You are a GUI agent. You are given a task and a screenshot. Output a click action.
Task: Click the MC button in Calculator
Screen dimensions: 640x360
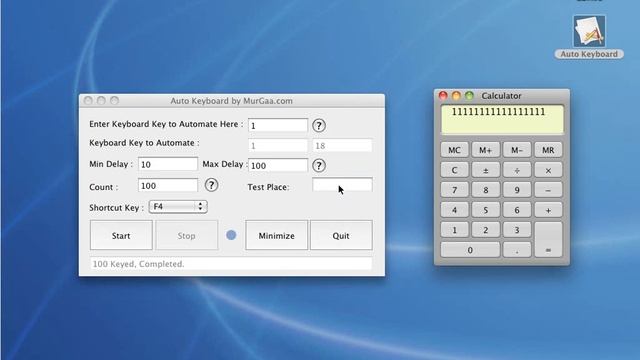pos(454,150)
